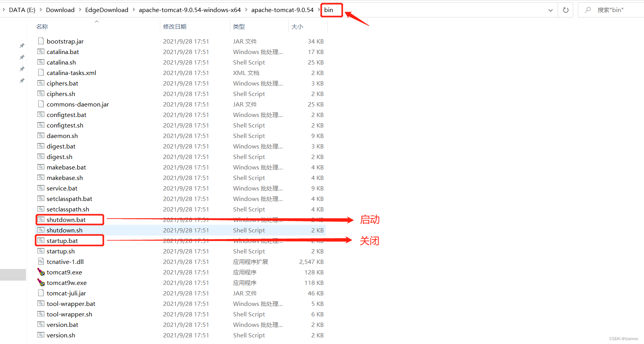Click the tcnative-1.dll file icon

click(x=41, y=261)
